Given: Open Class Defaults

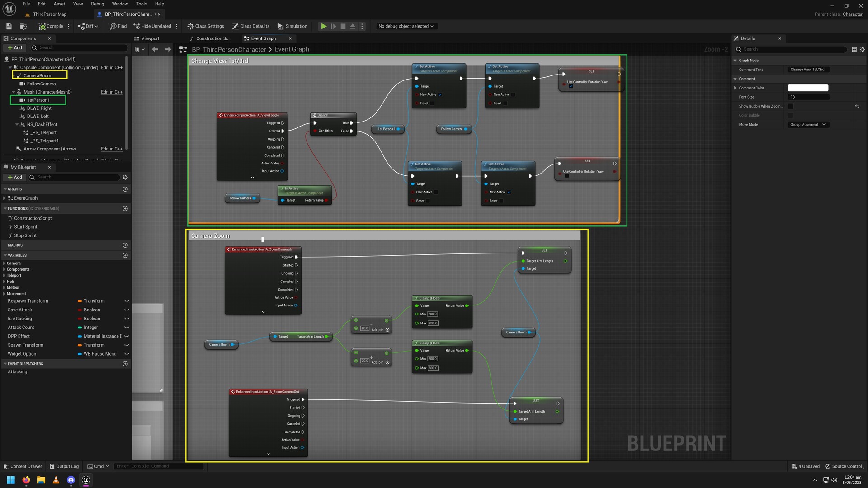Looking at the screenshot, I should [x=251, y=26].
